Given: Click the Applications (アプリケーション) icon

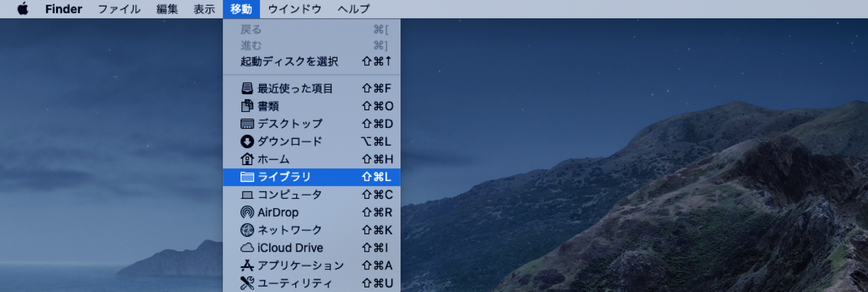Looking at the screenshot, I should pos(247,265).
